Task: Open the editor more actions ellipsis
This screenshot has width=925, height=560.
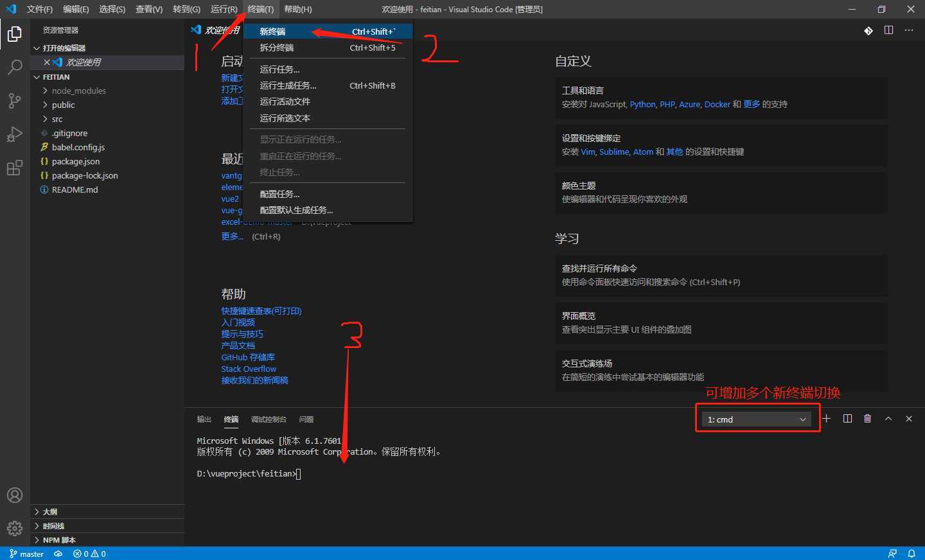Action: coord(909,30)
